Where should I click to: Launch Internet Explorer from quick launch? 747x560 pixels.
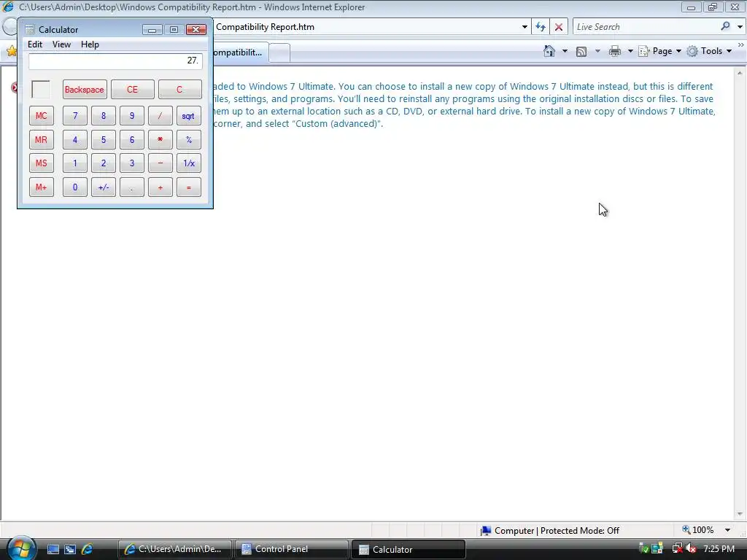point(88,549)
